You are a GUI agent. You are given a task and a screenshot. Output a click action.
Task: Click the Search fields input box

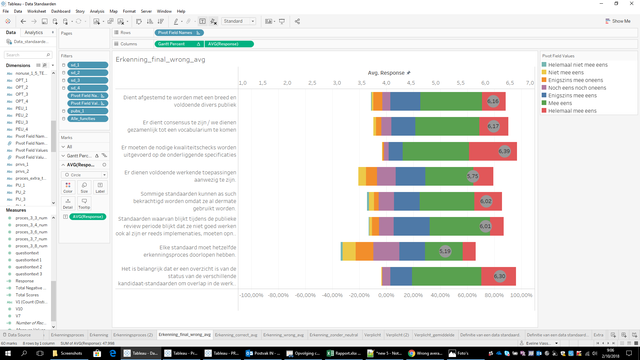[28, 55]
